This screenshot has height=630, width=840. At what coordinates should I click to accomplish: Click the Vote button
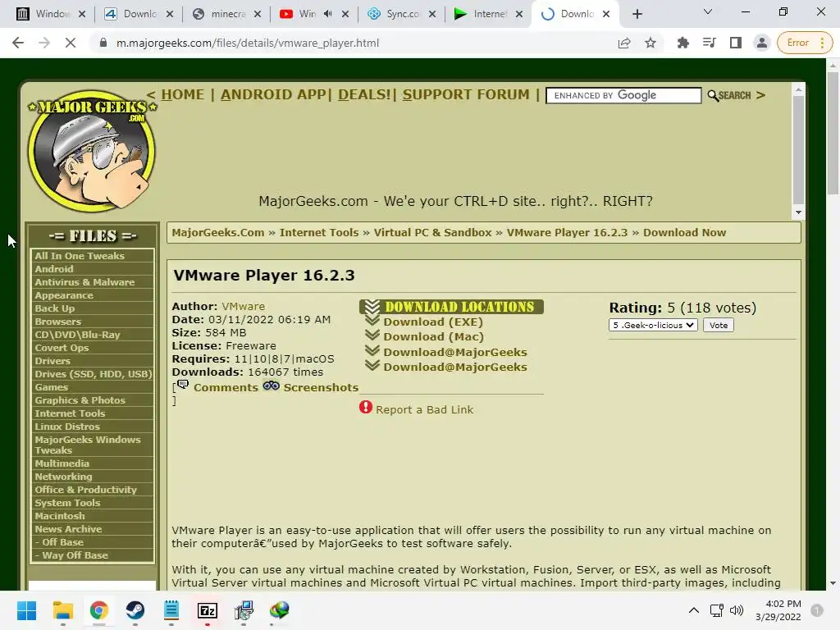[719, 325]
